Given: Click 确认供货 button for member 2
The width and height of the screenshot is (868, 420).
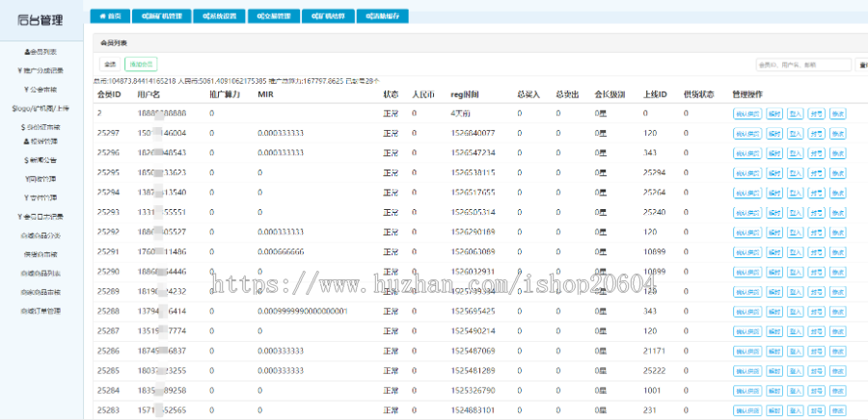Looking at the screenshot, I should click(x=747, y=114).
